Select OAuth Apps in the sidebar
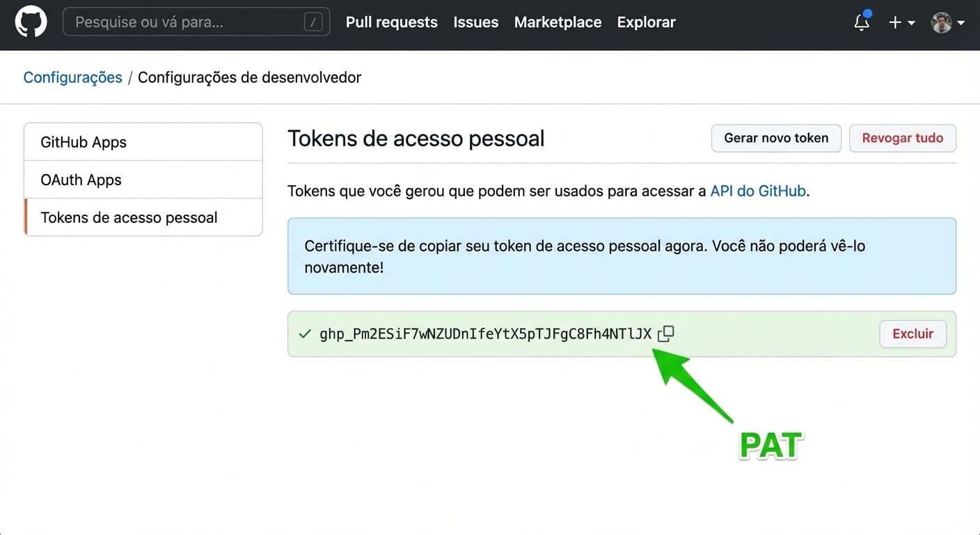980x535 pixels. point(143,180)
